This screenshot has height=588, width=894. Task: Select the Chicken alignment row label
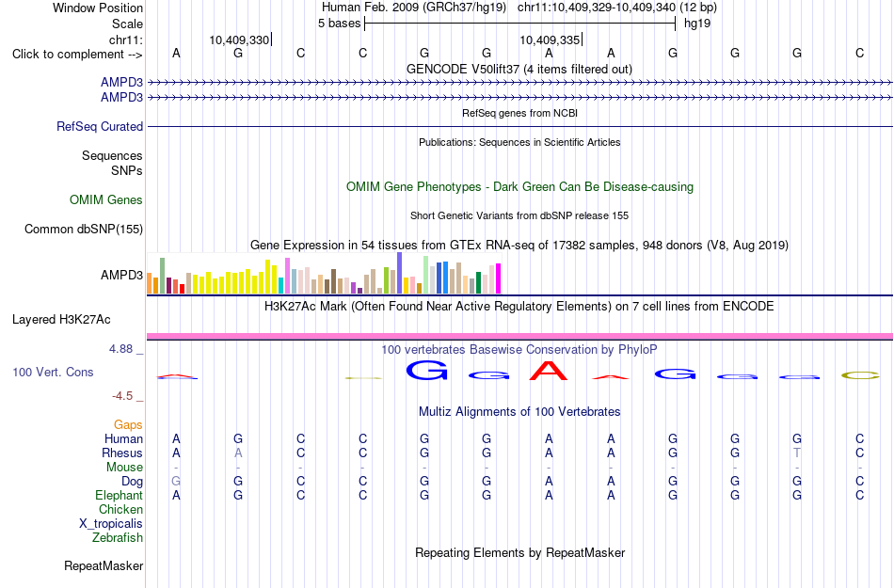[120, 509]
